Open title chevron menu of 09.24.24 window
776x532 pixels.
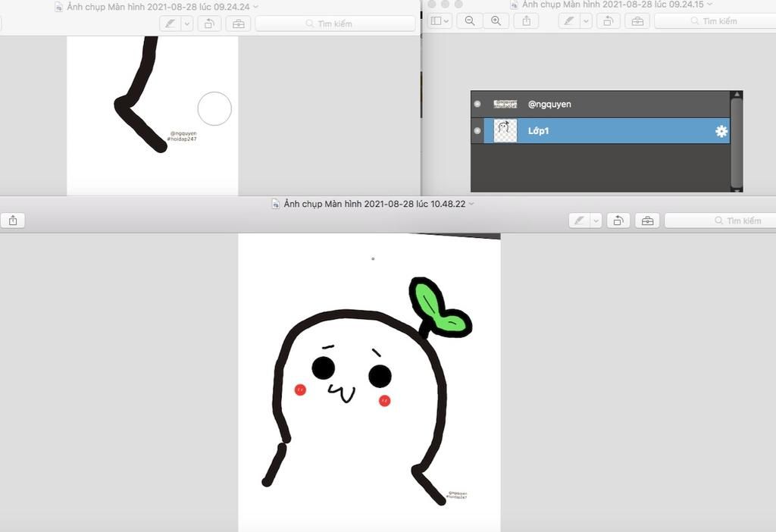[256, 7]
